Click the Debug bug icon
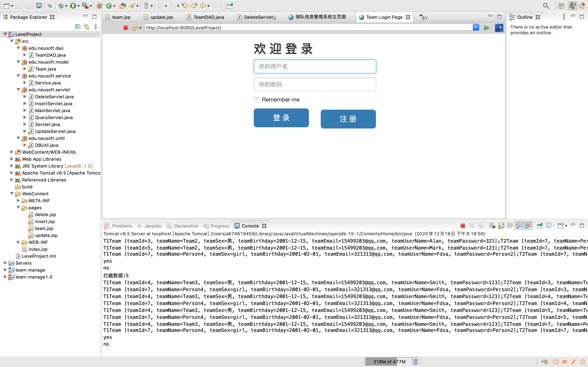Image resolution: width=588 pixels, height=367 pixels. coord(61,6)
